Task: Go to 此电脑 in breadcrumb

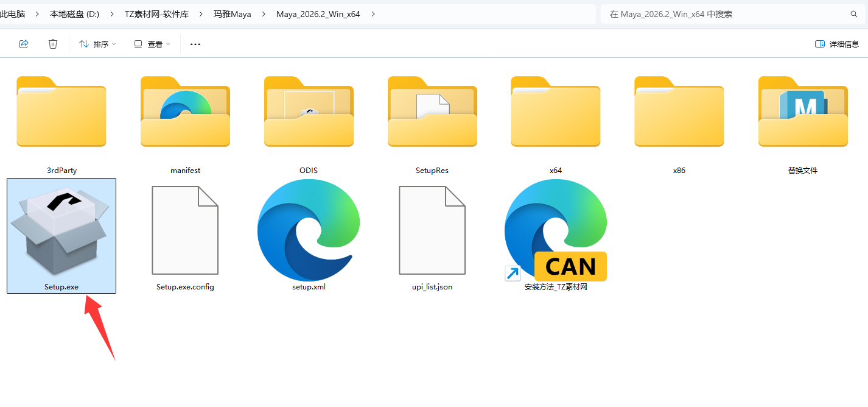Action: pos(13,13)
